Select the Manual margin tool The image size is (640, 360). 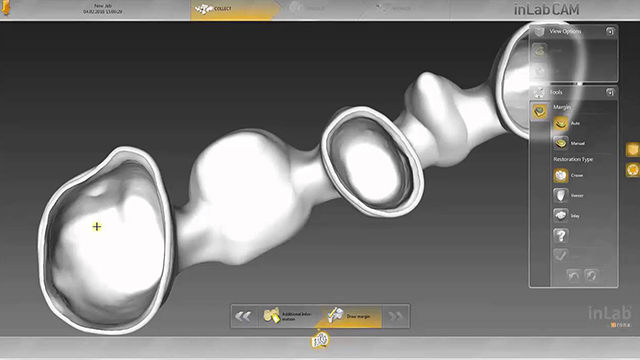point(561,143)
